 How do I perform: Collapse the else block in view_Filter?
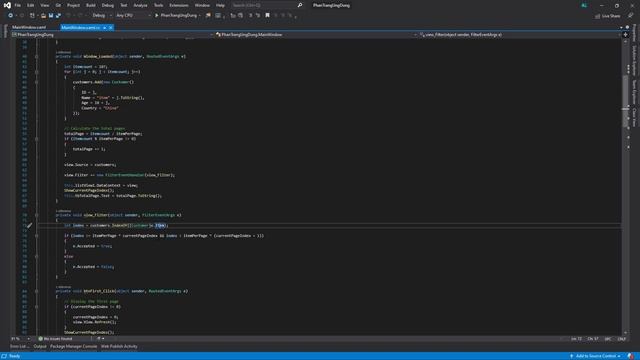(x=36, y=256)
